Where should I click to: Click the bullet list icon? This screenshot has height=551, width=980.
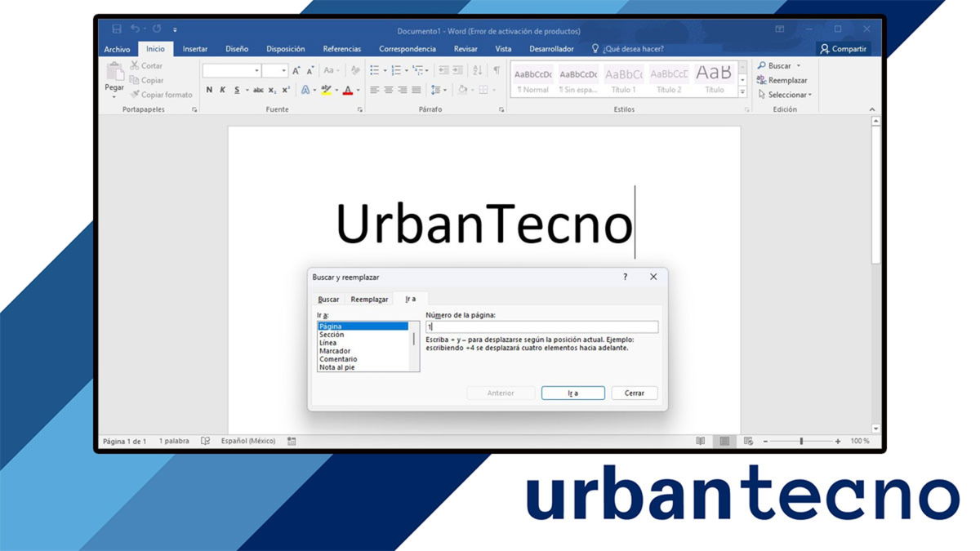(x=375, y=70)
